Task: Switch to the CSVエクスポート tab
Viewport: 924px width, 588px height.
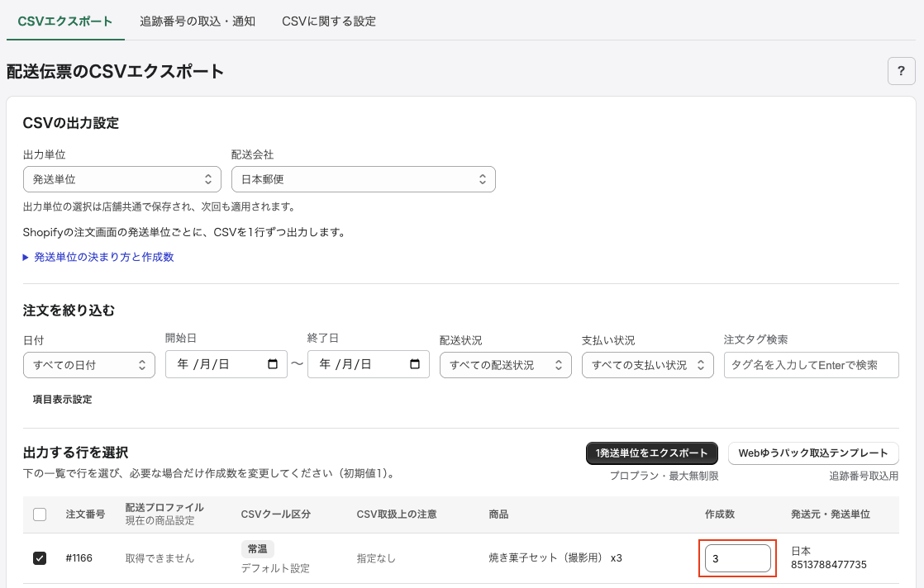Action: point(64,21)
